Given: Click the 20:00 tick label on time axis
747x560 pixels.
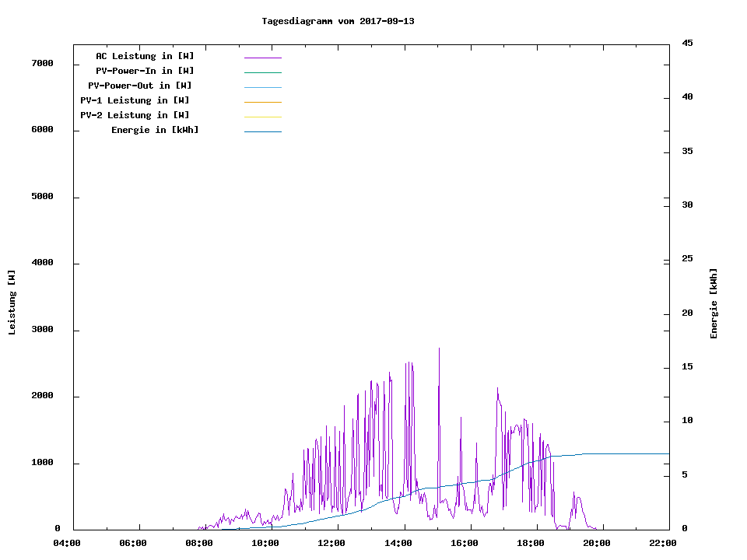Looking at the screenshot, I should [596, 544].
